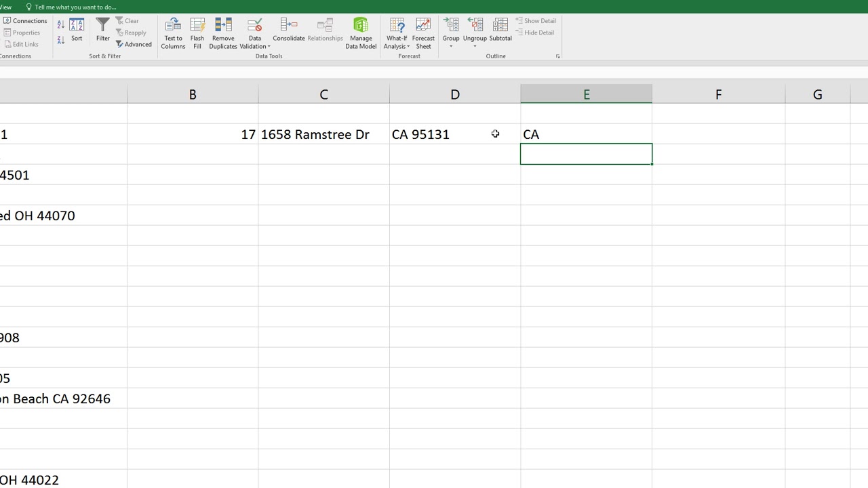Run Flash Fill

(197, 33)
